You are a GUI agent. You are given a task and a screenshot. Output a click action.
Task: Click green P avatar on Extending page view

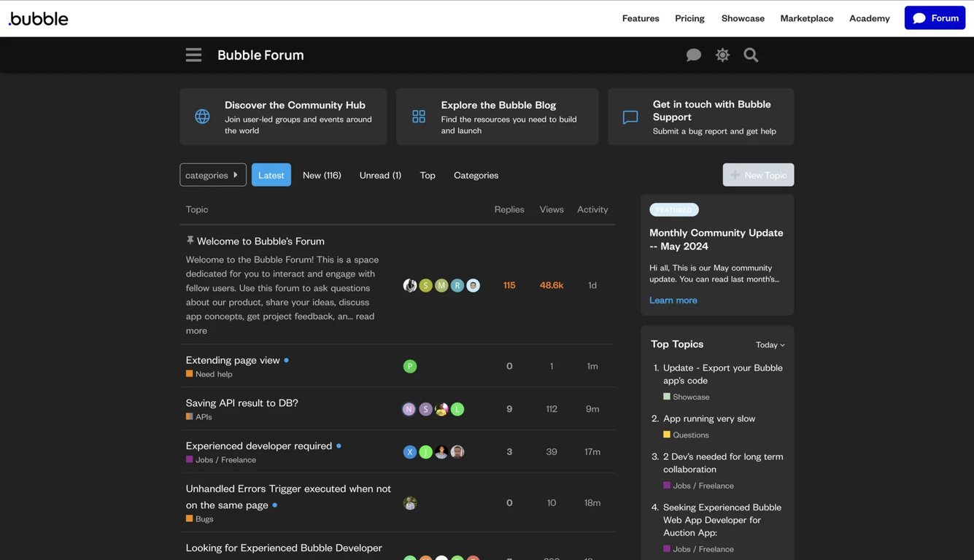[x=410, y=366]
